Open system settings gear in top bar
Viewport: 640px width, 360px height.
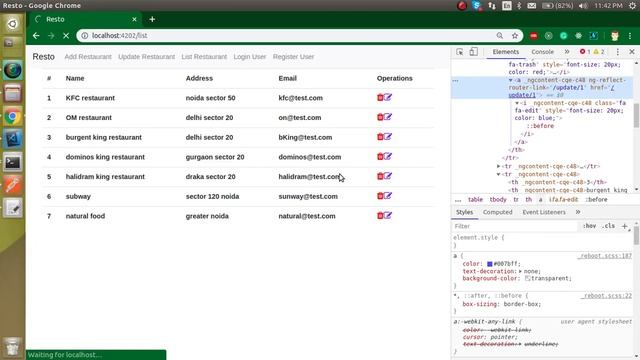632,5
